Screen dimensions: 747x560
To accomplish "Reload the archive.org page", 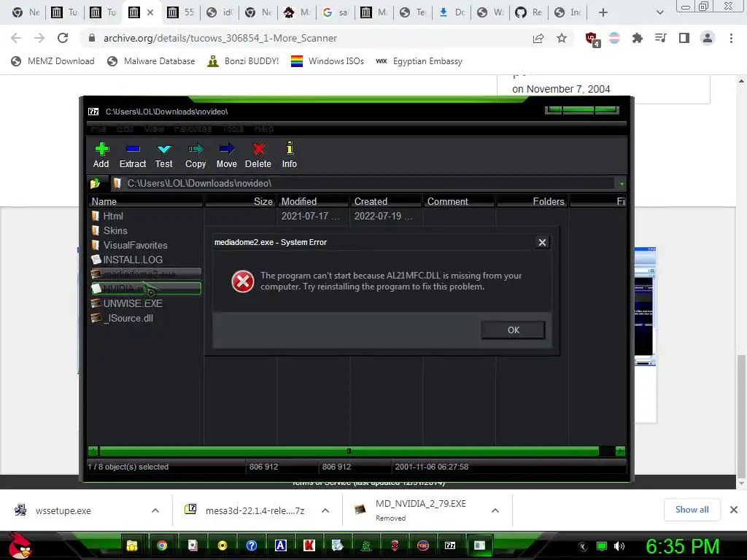I will click(63, 38).
